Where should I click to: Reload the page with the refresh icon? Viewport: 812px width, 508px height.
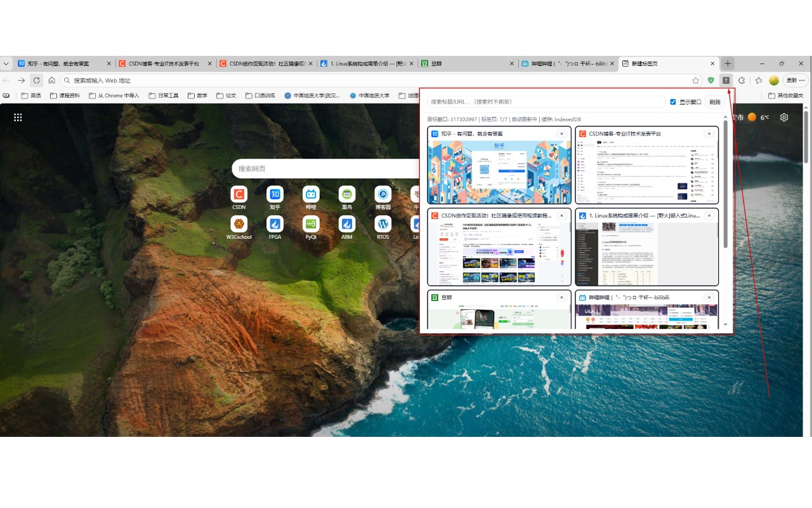tap(37, 81)
